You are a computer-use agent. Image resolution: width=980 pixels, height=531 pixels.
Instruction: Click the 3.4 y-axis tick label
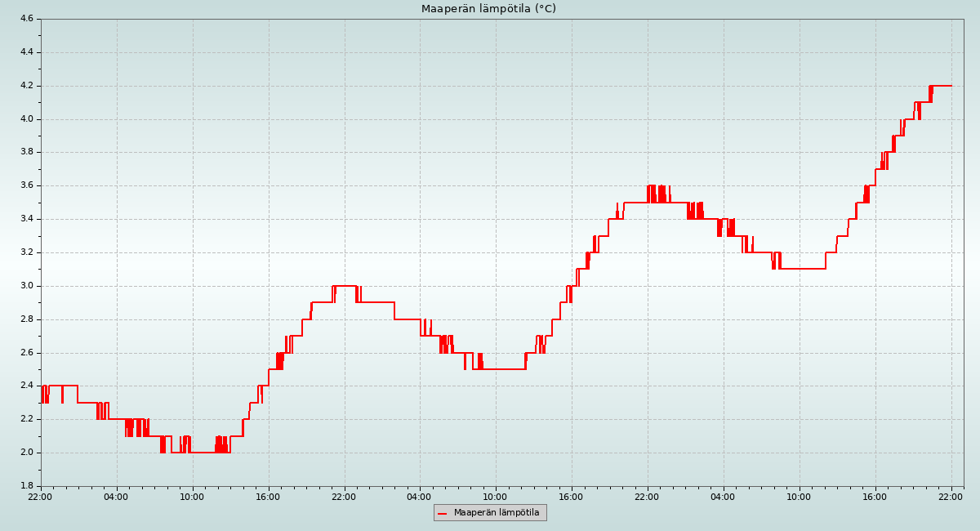[x=26, y=219]
